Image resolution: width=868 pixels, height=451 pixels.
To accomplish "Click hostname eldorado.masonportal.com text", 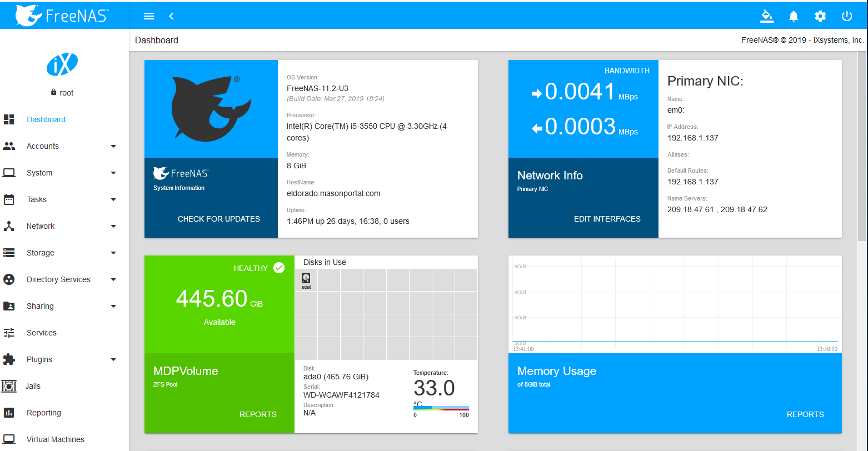I will 333,193.
